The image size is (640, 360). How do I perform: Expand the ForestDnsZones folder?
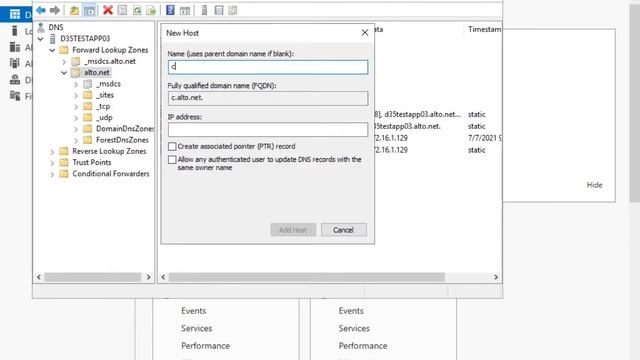[x=76, y=140]
